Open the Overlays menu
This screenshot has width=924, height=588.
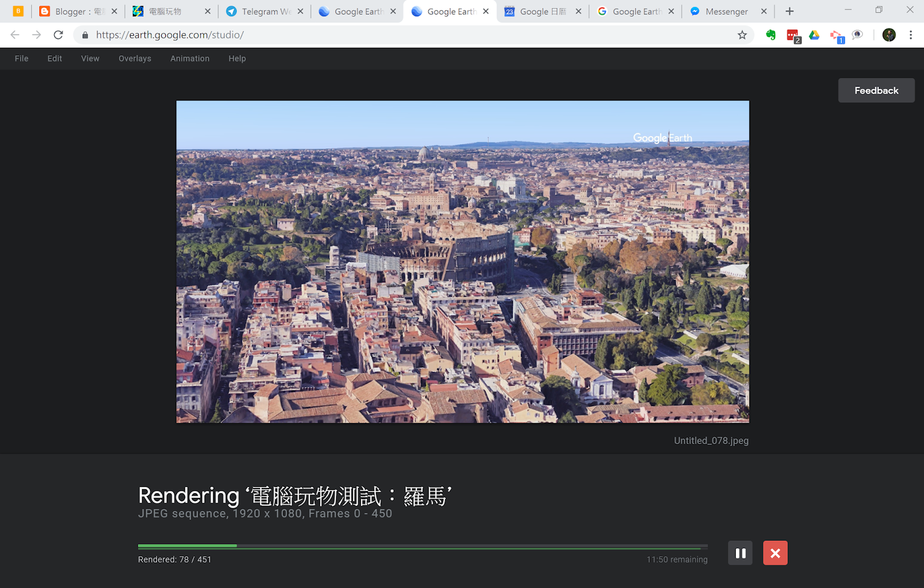(135, 58)
